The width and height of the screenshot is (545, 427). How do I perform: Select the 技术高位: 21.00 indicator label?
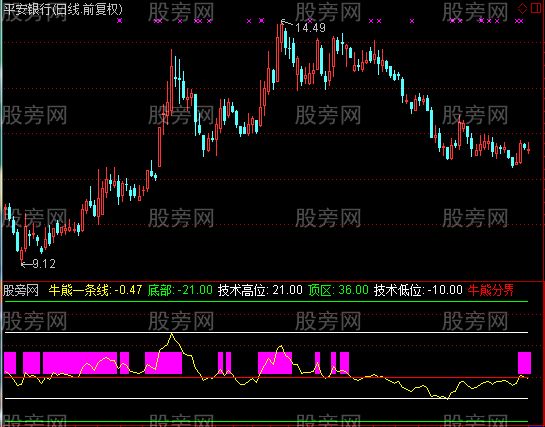[260, 290]
